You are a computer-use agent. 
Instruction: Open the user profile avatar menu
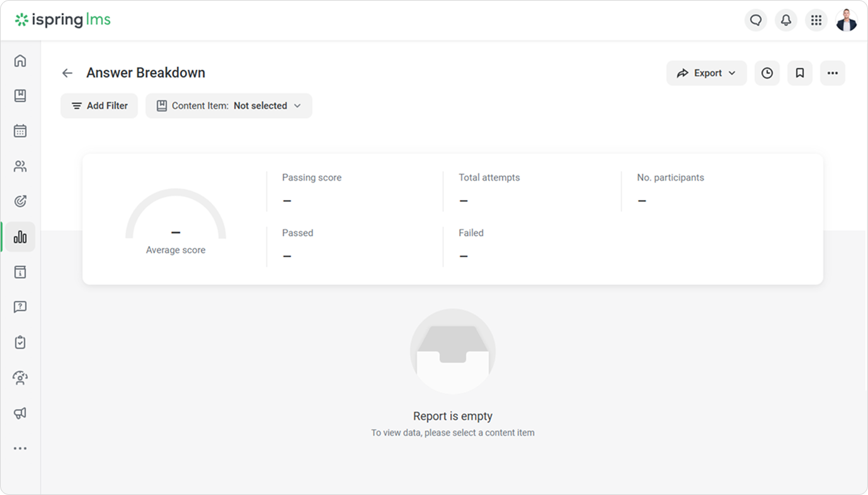(846, 20)
